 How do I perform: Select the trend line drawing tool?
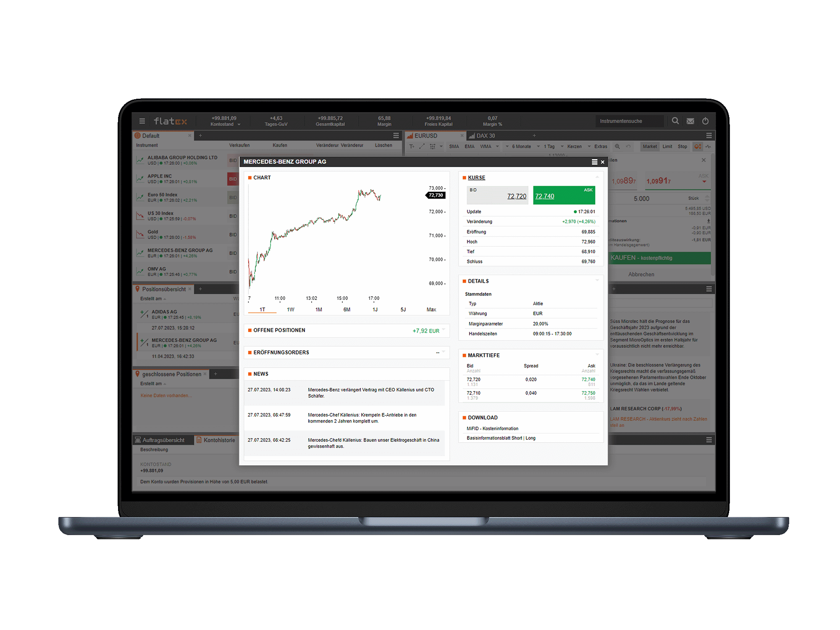click(422, 147)
